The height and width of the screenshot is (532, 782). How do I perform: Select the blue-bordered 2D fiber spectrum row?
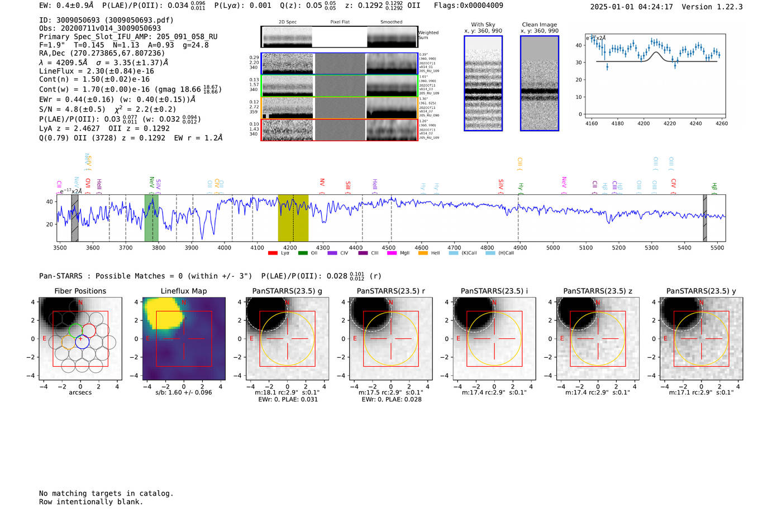[x=340, y=64]
